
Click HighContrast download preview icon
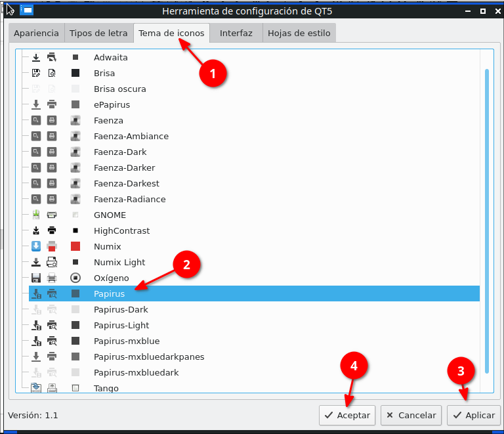point(36,230)
